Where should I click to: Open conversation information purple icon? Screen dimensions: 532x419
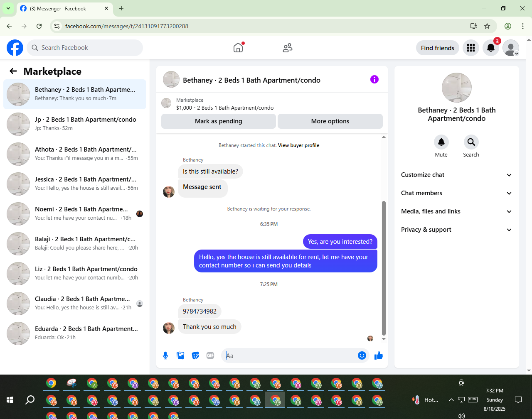point(374,79)
